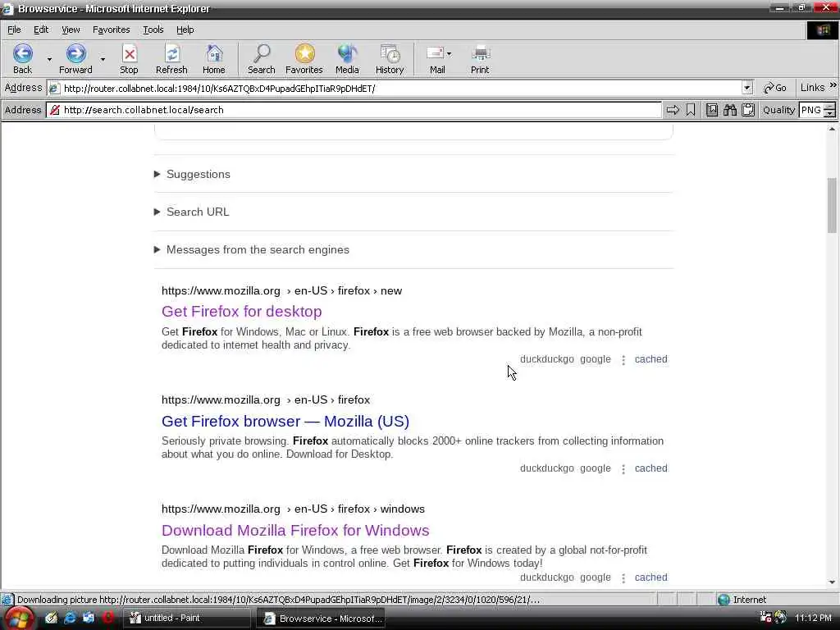The image size is (840, 630).
Task: Expand the Links toolbar chevron
Action: (x=833, y=85)
